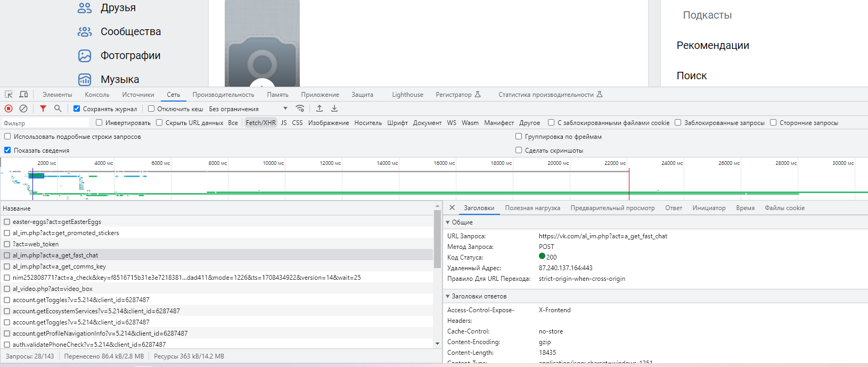The width and height of the screenshot is (868, 367).
Task: Toggle the device toolbar icon
Action: [23, 95]
